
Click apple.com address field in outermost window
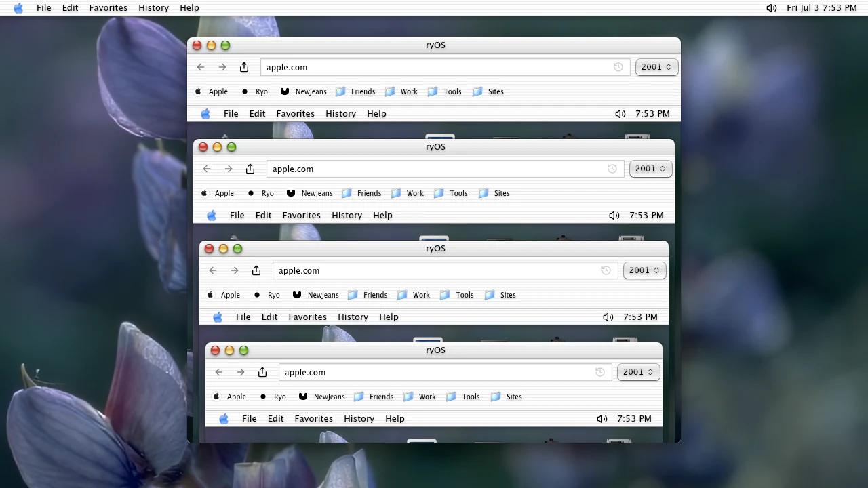click(x=445, y=67)
